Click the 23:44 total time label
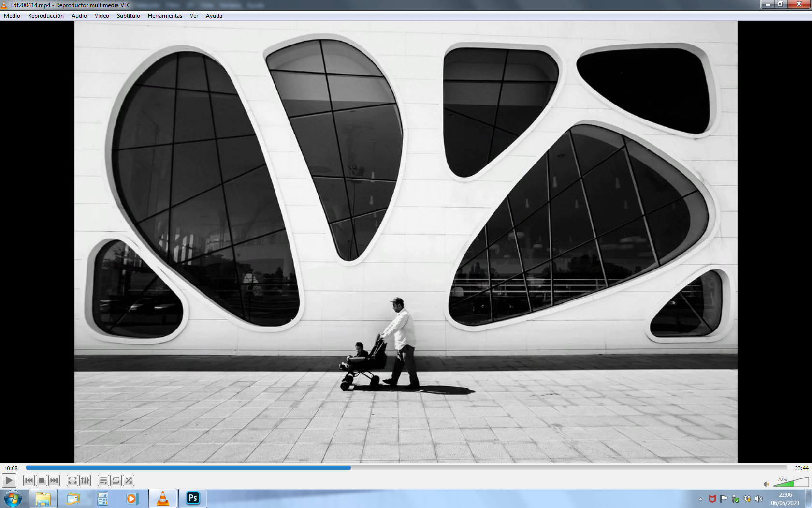812x508 pixels. pyautogui.click(x=801, y=468)
